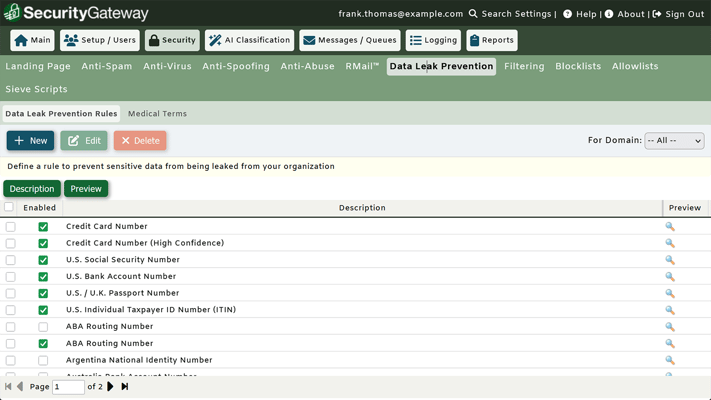Open the Blocklists page
The width and height of the screenshot is (711, 400).
click(578, 66)
